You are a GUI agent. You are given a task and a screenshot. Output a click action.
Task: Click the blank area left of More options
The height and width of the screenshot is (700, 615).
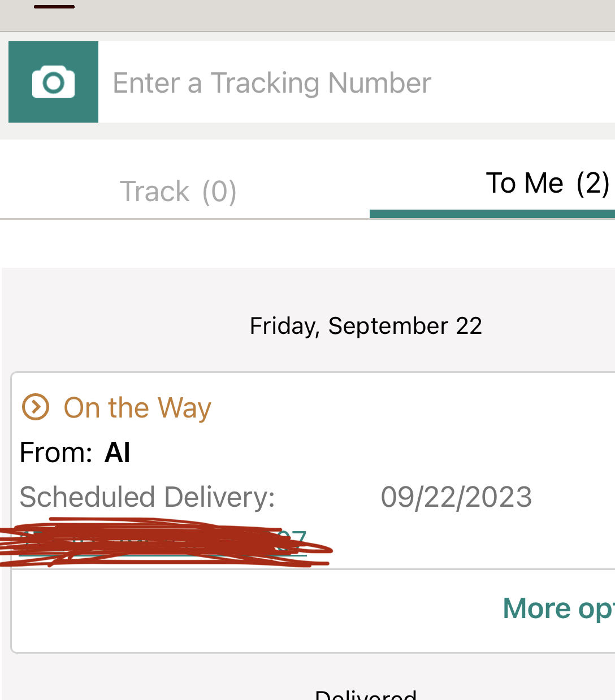pyautogui.click(x=226, y=610)
